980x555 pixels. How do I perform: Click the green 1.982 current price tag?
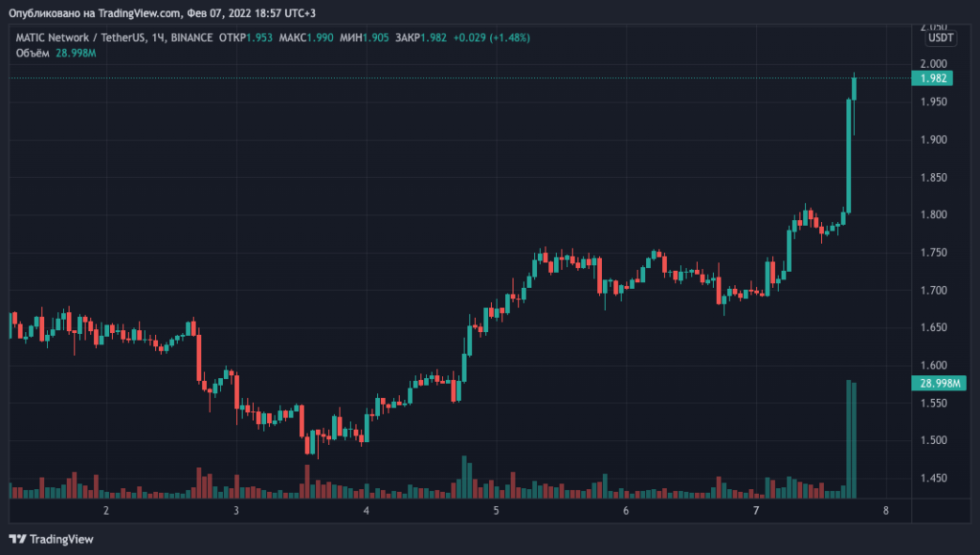pos(931,78)
